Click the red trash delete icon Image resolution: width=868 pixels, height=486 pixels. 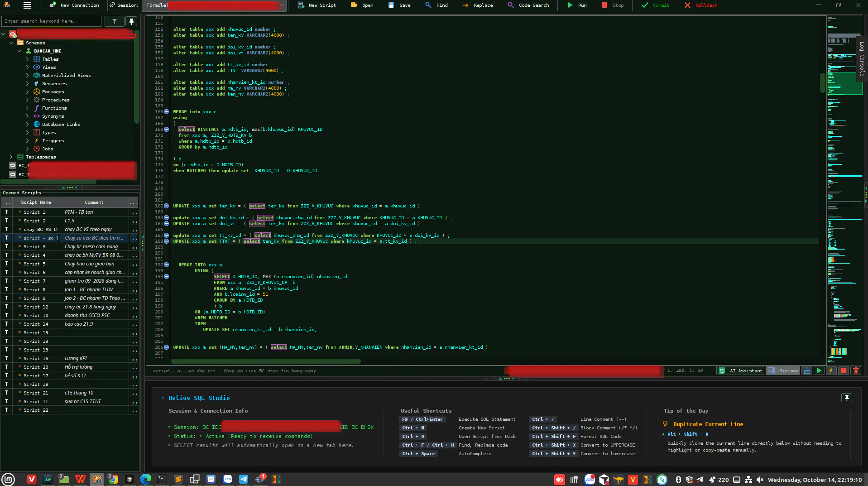(856, 371)
